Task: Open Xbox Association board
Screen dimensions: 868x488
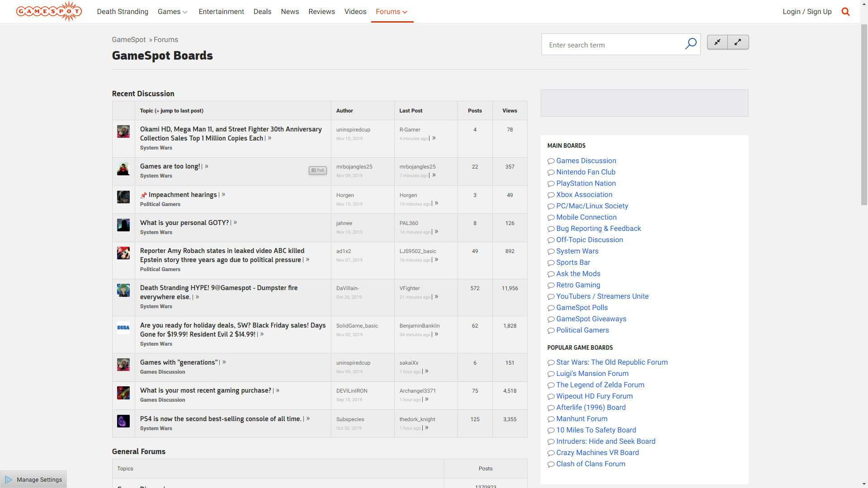Action: [x=584, y=195]
